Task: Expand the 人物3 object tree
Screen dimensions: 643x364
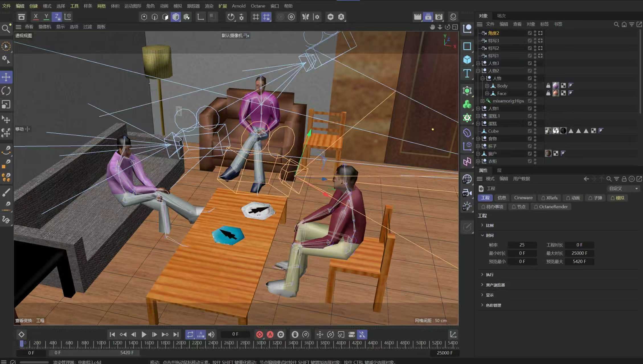Action: [x=478, y=63]
